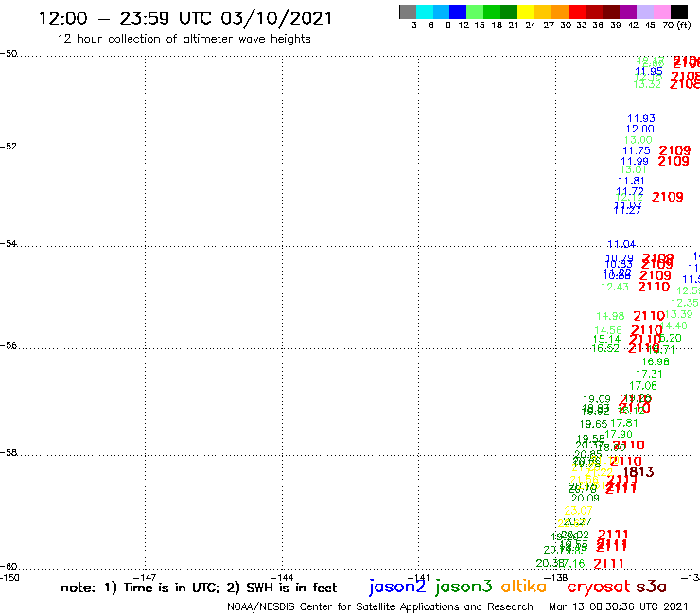Click the '70 (ft)' legend scale label
Viewport: 700px width, 615px height.
(x=676, y=26)
